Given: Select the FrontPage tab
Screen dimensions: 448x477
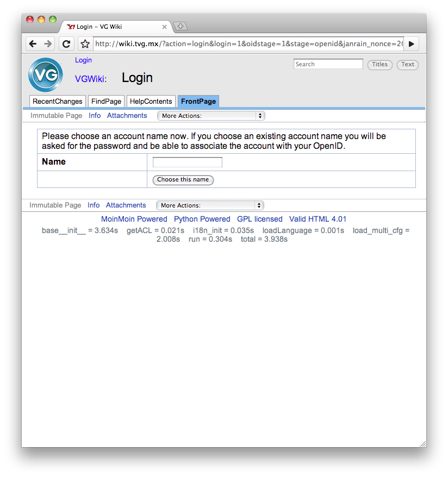Looking at the screenshot, I should (x=198, y=101).
